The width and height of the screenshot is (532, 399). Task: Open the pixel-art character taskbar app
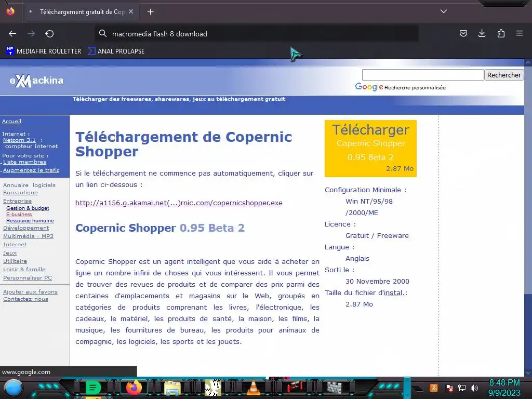click(x=213, y=388)
